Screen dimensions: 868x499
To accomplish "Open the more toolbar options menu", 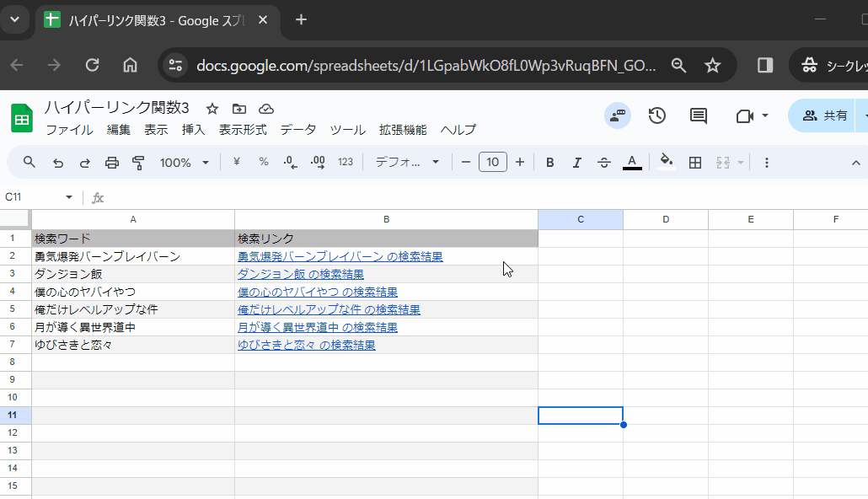I will click(767, 163).
